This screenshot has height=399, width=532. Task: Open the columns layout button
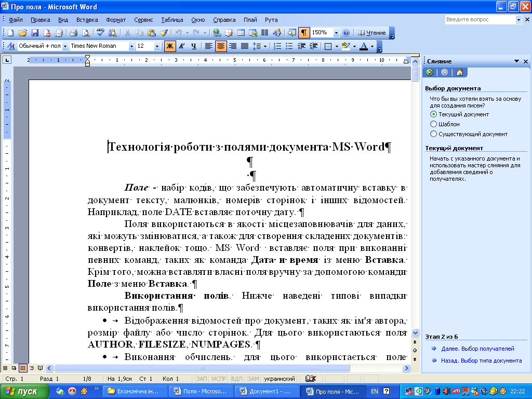pyautogui.click(x=264, y=33)
